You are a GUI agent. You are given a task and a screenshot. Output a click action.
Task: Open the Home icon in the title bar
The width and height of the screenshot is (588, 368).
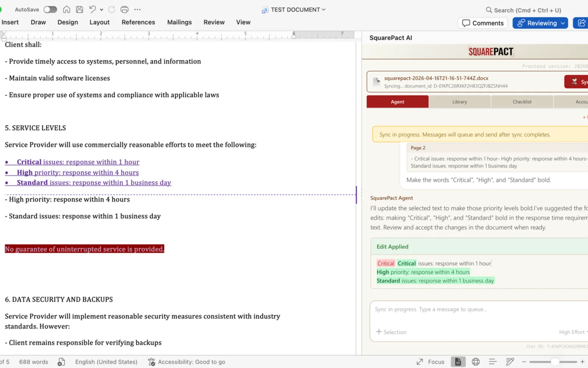coord(67,10)
